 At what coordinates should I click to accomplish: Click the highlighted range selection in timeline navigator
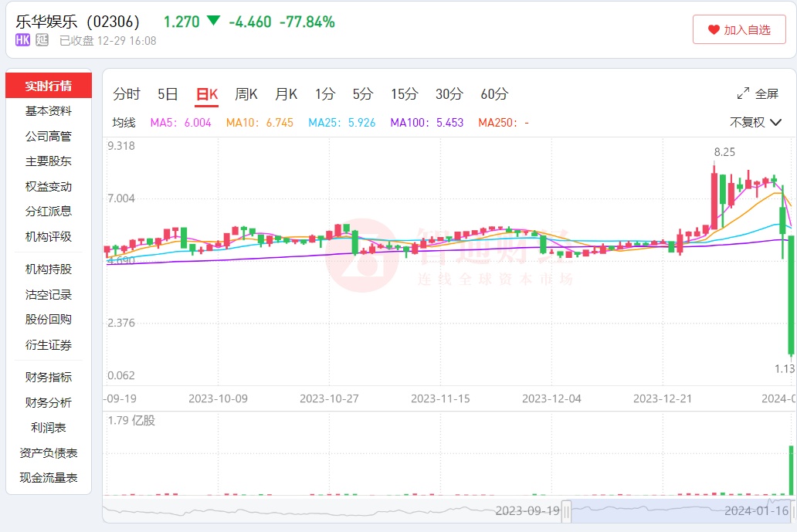[x=680, y=510]
